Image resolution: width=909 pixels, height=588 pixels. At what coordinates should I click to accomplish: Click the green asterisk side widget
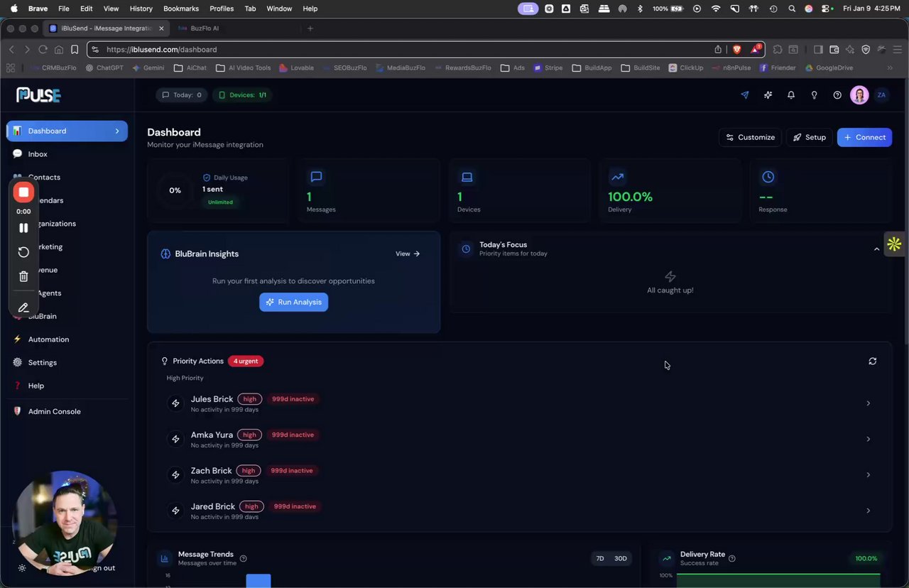point(895,244)
